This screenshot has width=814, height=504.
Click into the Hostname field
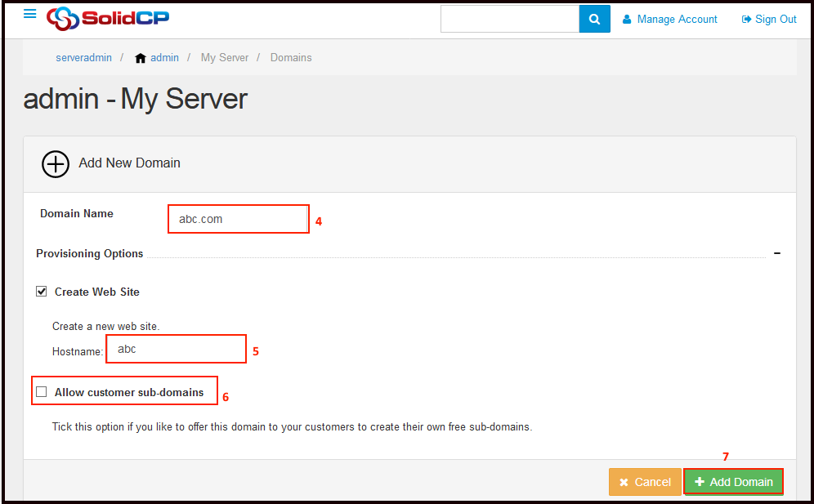176,349
